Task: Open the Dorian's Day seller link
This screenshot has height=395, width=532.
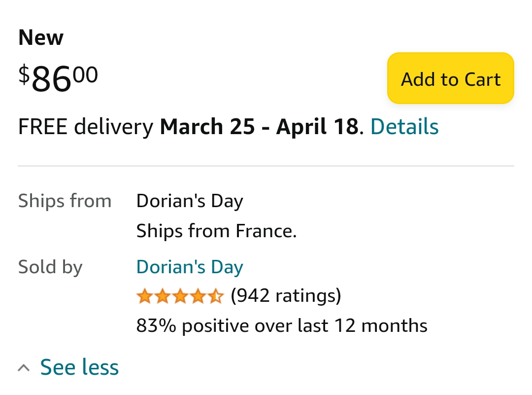Action: tap(190, 267)
